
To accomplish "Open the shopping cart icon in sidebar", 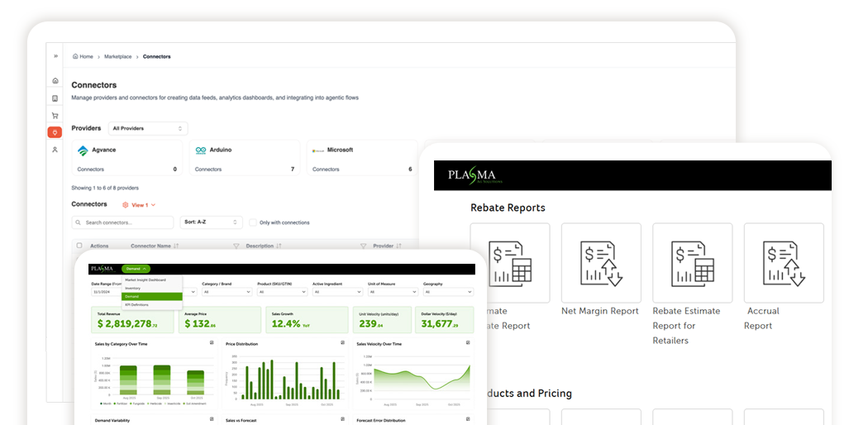I will 55,116.
